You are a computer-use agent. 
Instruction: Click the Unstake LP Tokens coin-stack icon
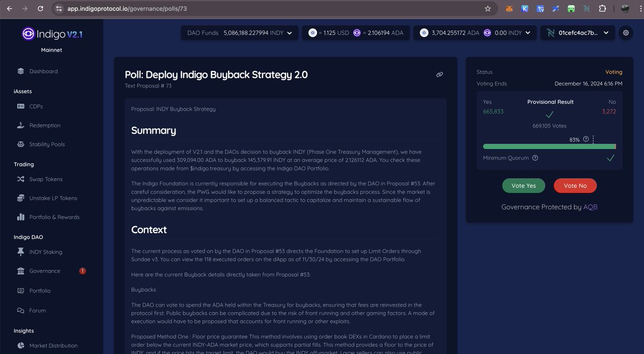click(x=21, y=198)
